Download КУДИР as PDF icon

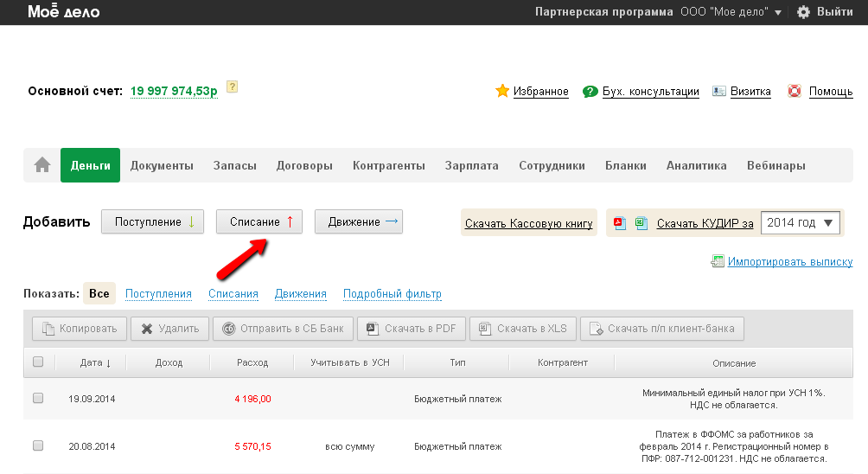(x=620, y=223)
